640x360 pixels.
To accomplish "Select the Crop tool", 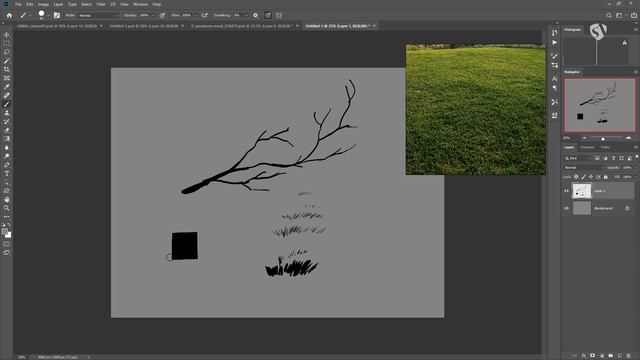I will (7, 69).
